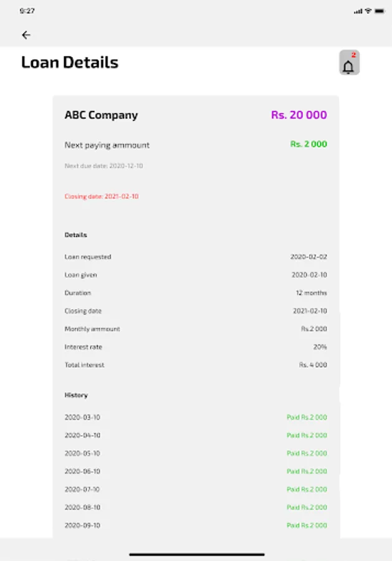Select the Details section header
The height and width of the screenshot is (561, 392).
(x=76, y=235)
